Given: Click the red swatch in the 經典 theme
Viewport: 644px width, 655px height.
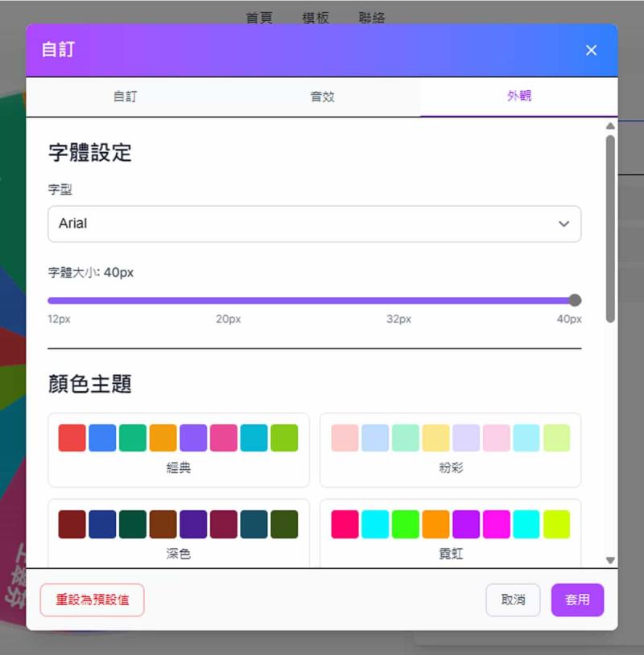Looking at the screenshot, I should click(x=72, y=438).
